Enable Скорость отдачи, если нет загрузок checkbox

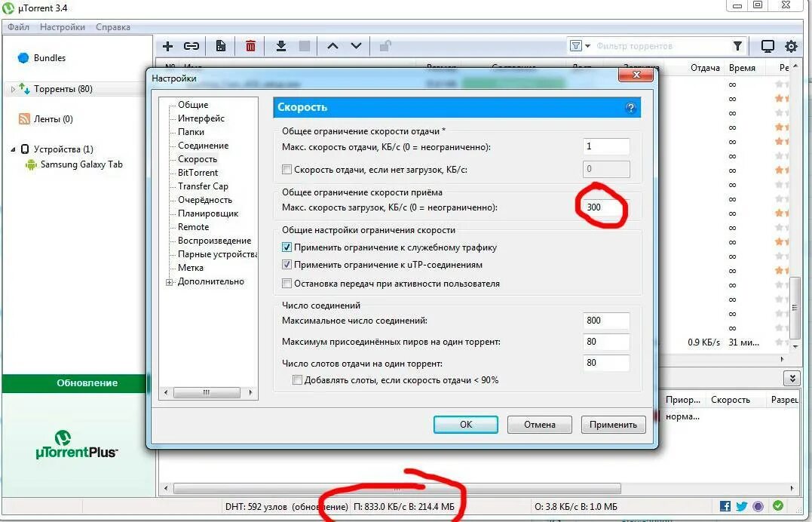286,169
